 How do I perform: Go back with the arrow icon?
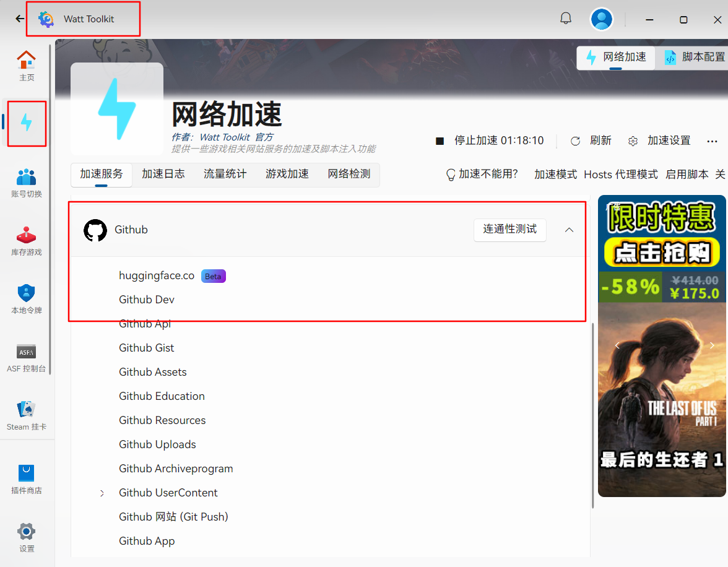[20, 19]
